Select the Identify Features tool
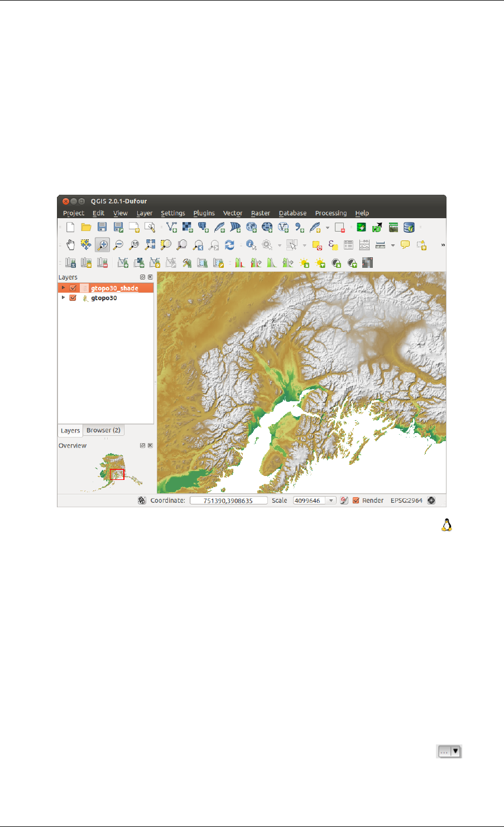The width and height of the screenshot is (504, 827). click(x=251, y=244)
